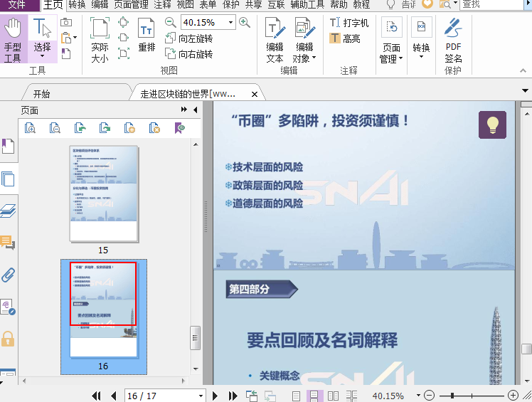The width and height of the screenshot is (532, 402).
Task: Expand the page number dropdown
Action: (x=201, y=396)
